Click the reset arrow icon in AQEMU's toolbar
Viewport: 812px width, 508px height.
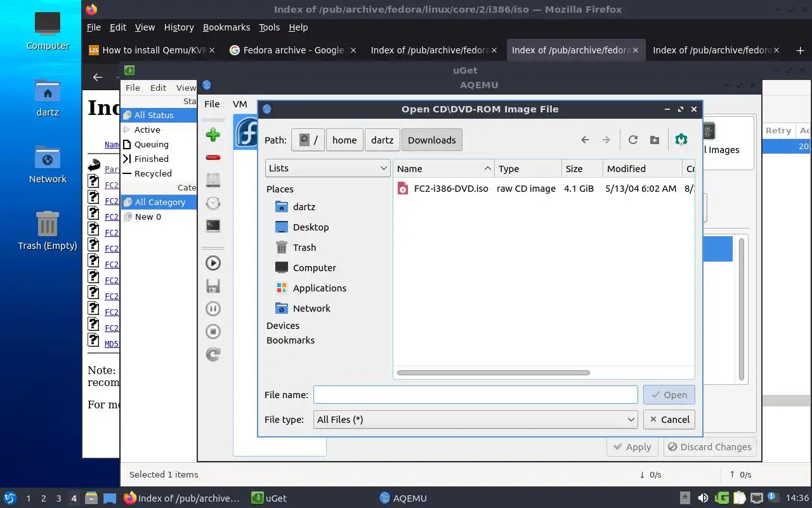tap(213, 354)
